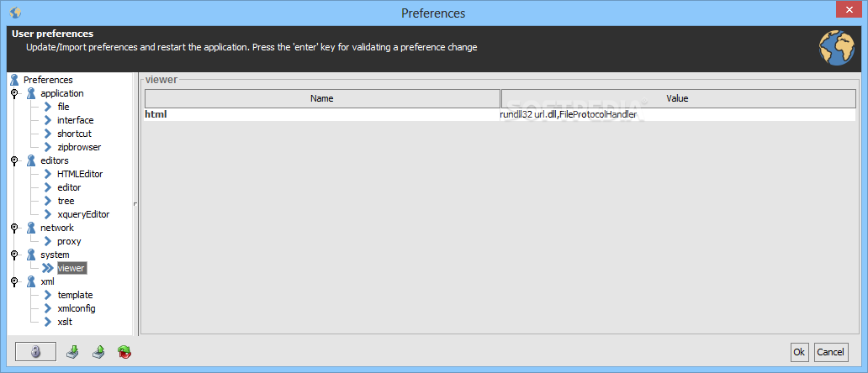This screenshot has height=373, width=868.
Task: Click the Name column header
Action: coord(322,98)
